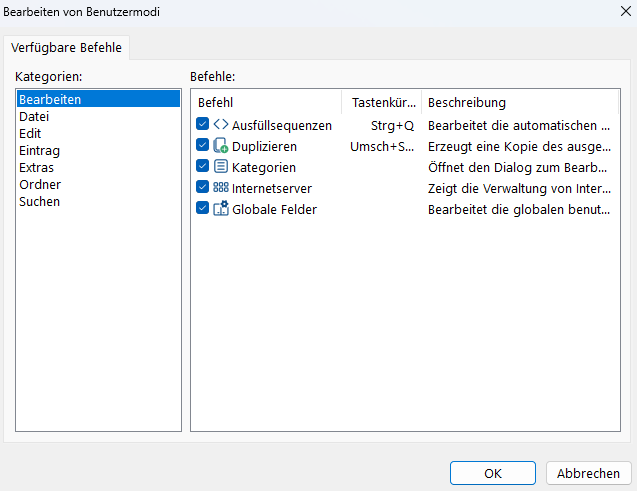637x491 pixels.
Task: Disable the Internetserver checkbox
Action: [x=202, y=187]
